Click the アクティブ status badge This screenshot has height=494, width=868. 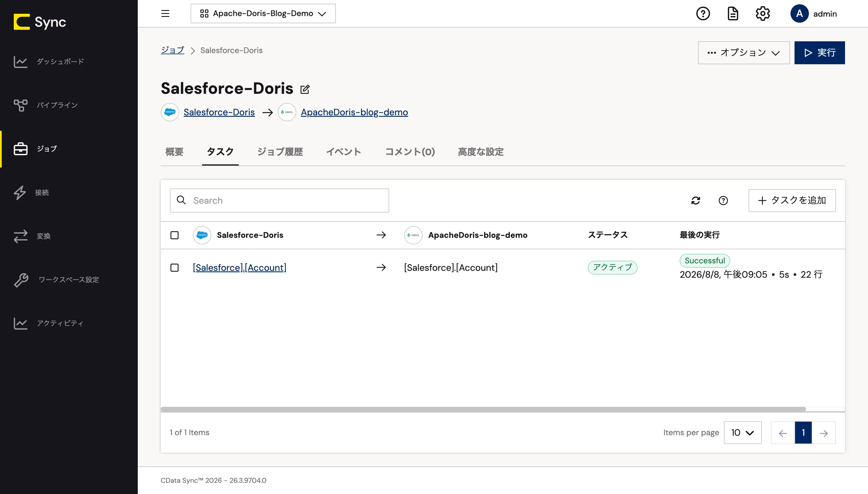point(612,267)
